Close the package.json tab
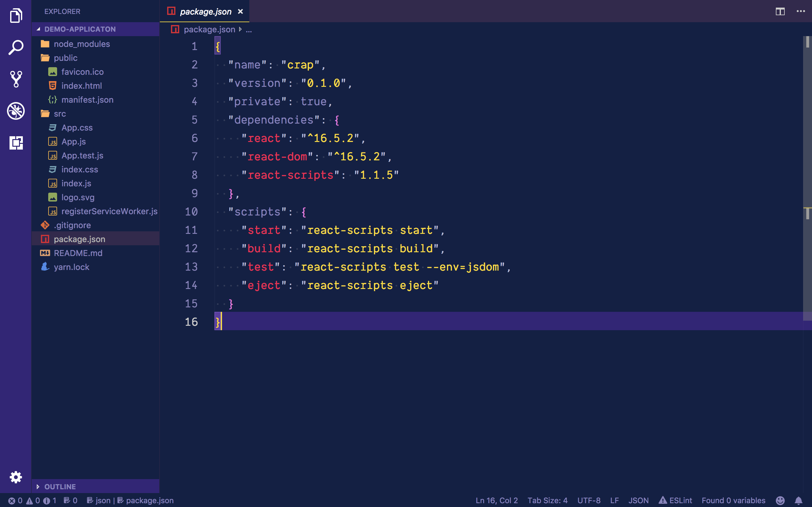Viewport: 812px width, 507px height. 240,12
